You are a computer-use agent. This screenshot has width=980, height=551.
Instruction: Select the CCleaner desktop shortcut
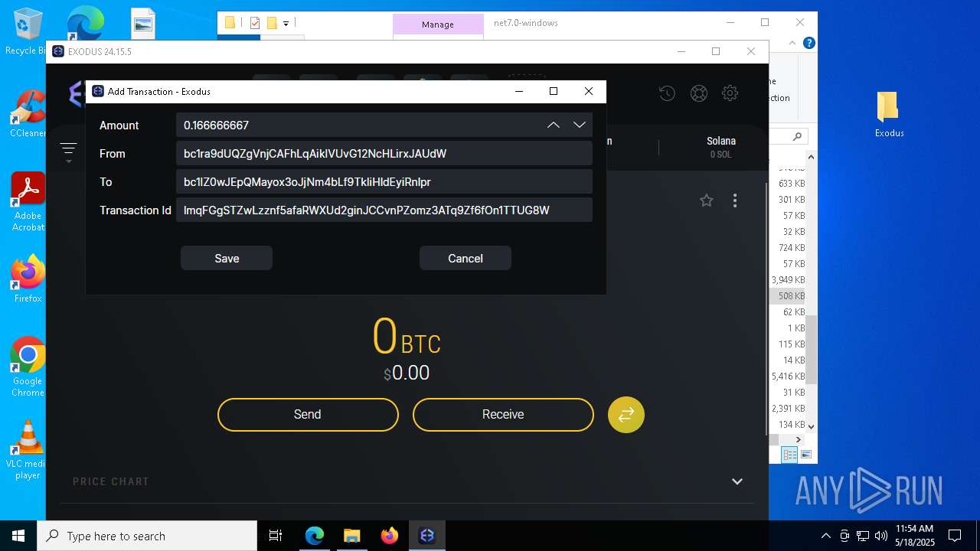[28, 113]
